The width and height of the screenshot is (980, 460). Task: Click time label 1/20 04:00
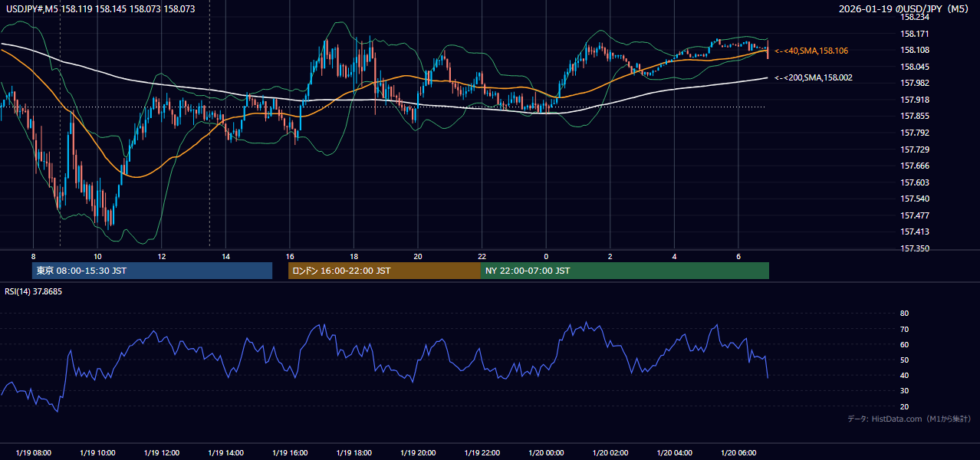click(675, 453)
